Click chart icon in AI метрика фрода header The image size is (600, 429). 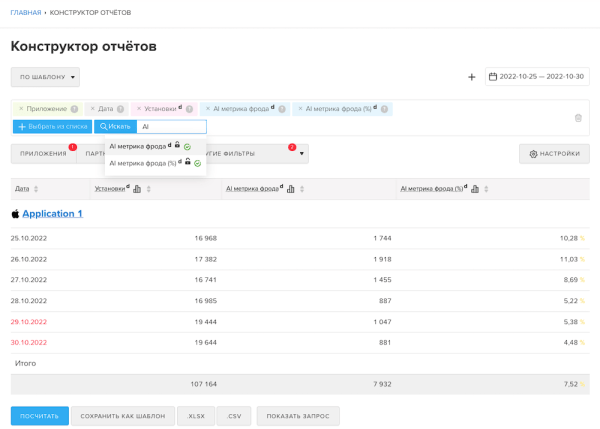291,188
